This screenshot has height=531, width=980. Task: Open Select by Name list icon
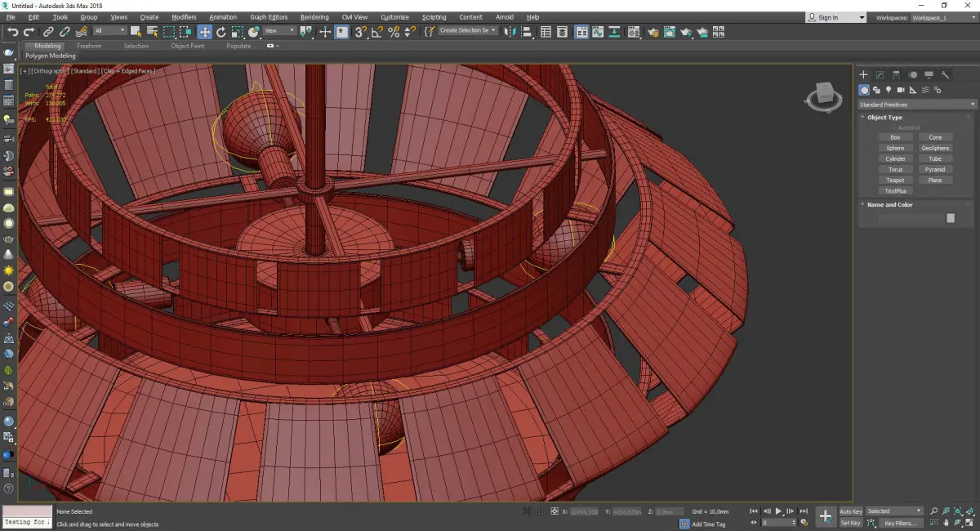[x=152, y=32]
